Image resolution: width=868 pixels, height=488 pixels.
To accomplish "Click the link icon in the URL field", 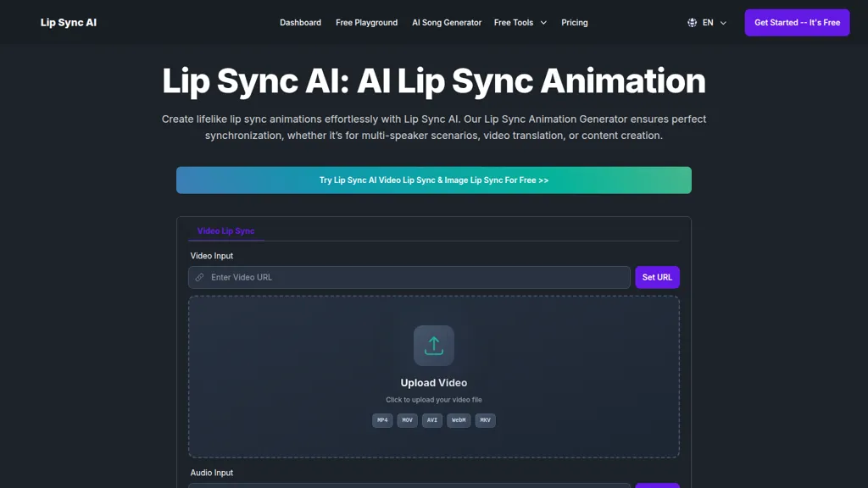I will (x=200, y=277).
